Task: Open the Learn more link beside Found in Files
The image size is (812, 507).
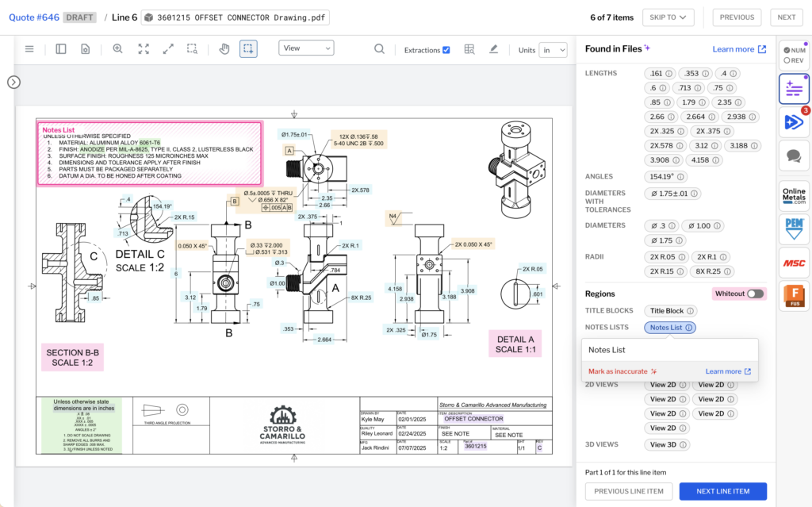Action: click(x=739, y=48)
